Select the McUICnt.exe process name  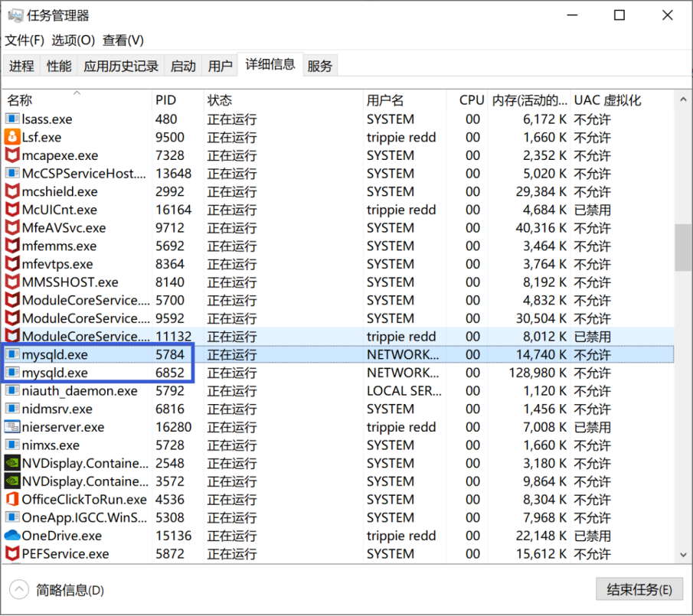coord(59,210)
